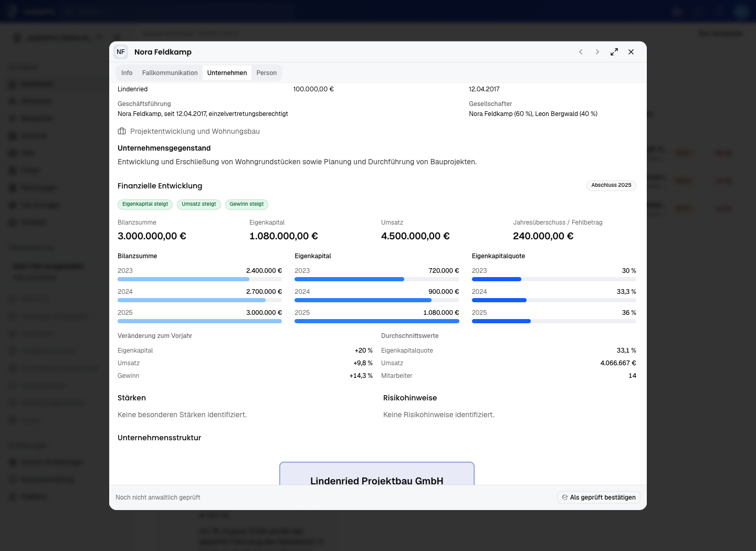Click the Umsatz change value +9,8 %

(x=363, y=363)
